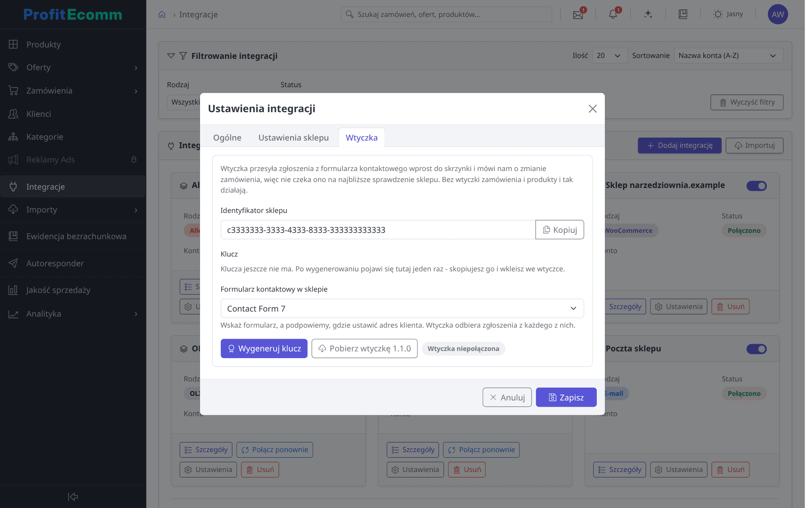Click Identyfikator sklepu input field
Viewport: 812px width, 508px height.
tap(378, 229)
